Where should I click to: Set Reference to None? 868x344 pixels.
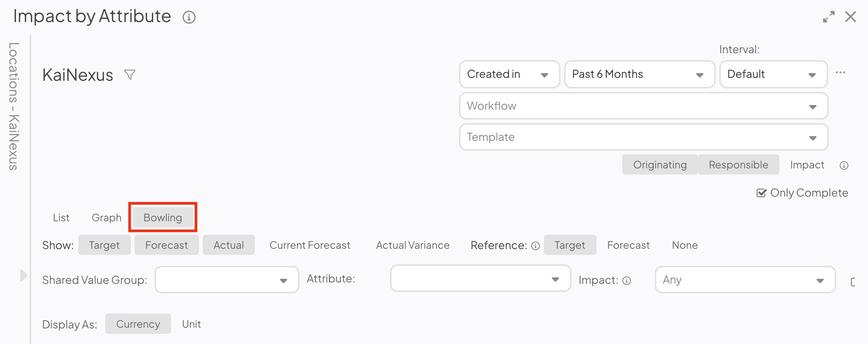685,245
